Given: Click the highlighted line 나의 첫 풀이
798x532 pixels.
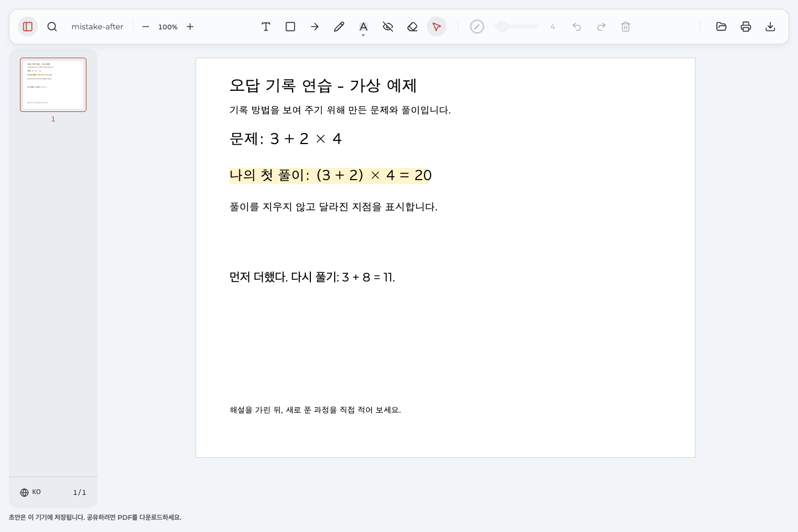Looking at the screenshot, I should pyautogui.click(x=331, y=175).
